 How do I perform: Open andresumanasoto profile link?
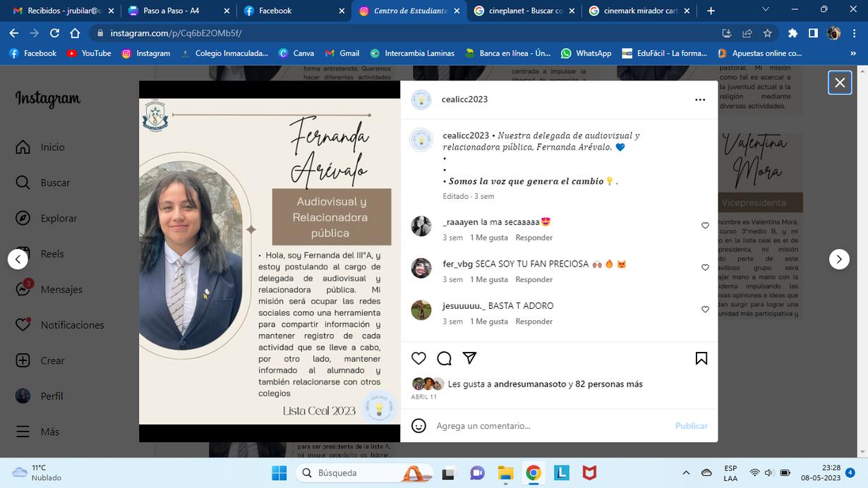click(x=530, y=384)
